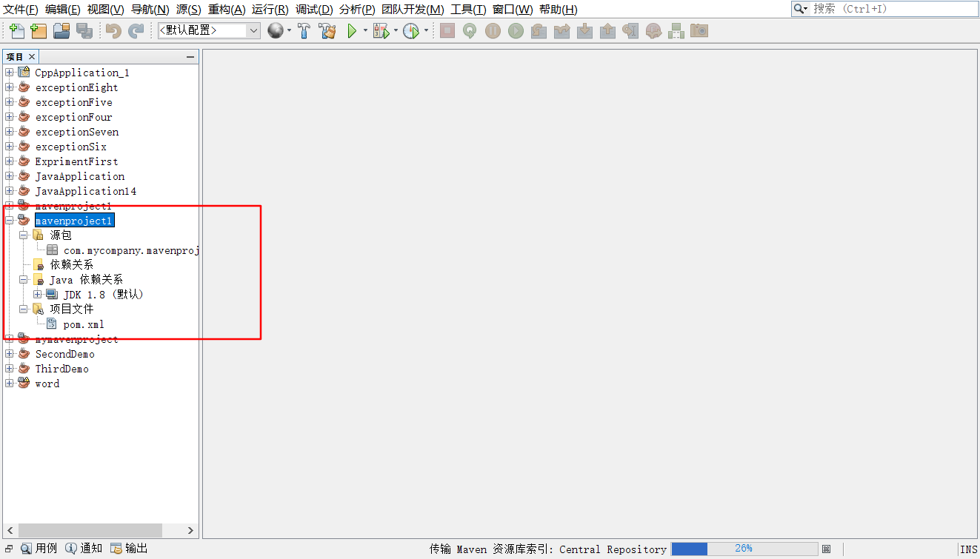Select the 依赖关系 node

(x=71, y=265)
